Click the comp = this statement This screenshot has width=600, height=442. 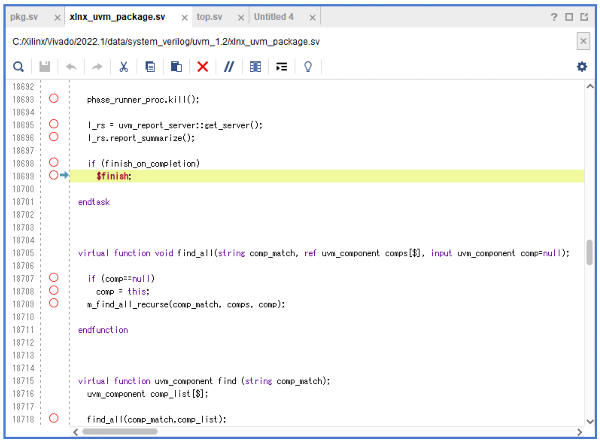pos(123,292)
